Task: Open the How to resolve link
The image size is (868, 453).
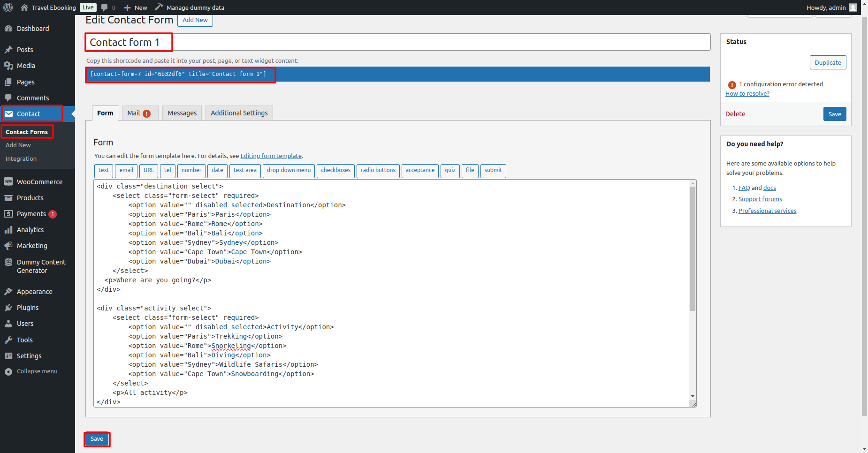Action: point(747,94)
